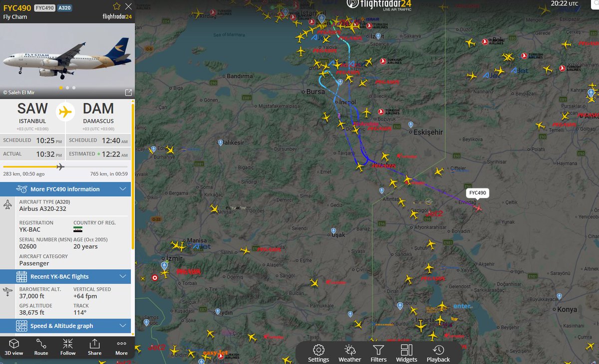The image size is (599, 364).
Task: Share this flight
Action: pos(94,348)
